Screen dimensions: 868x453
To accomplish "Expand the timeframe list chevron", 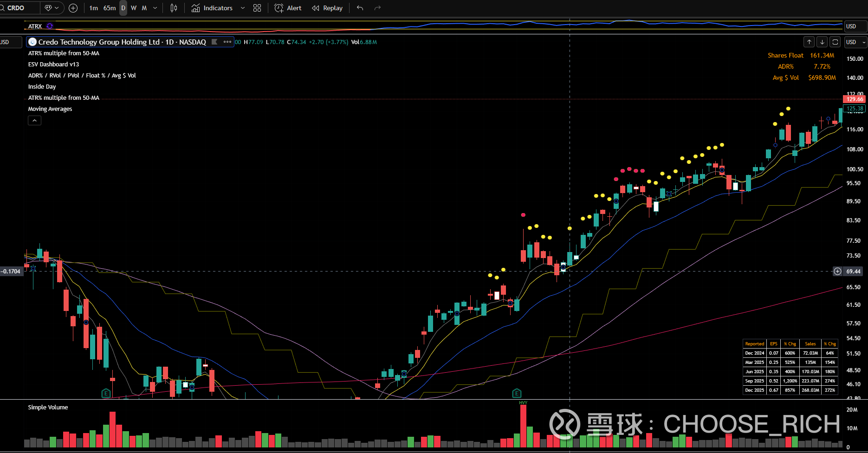I will coord(155,8).
